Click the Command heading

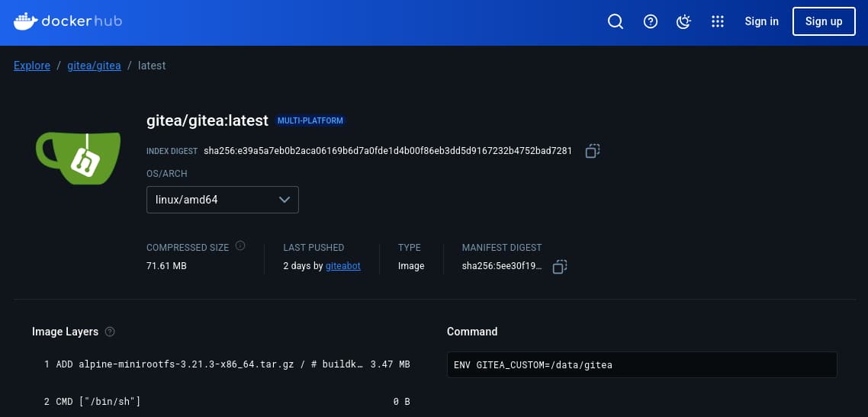(x=472, y=332)
